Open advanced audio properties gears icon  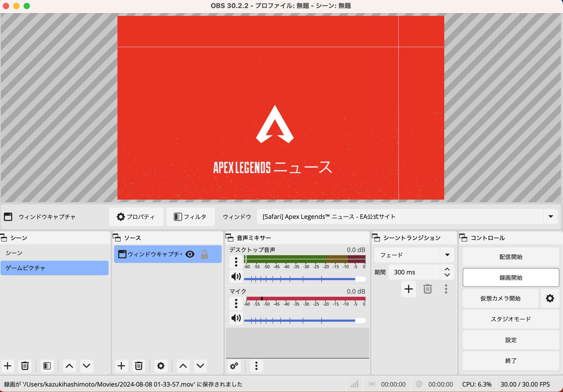point(234,366)
